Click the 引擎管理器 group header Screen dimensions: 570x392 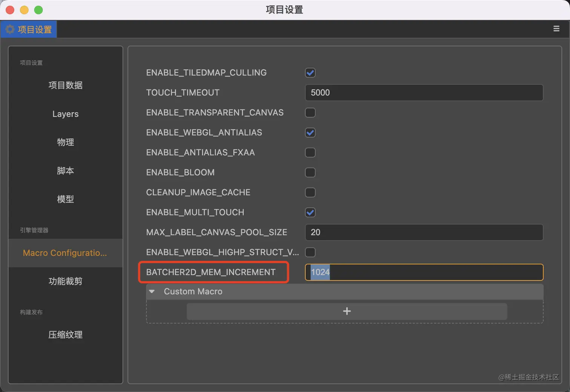click(34, 230)
